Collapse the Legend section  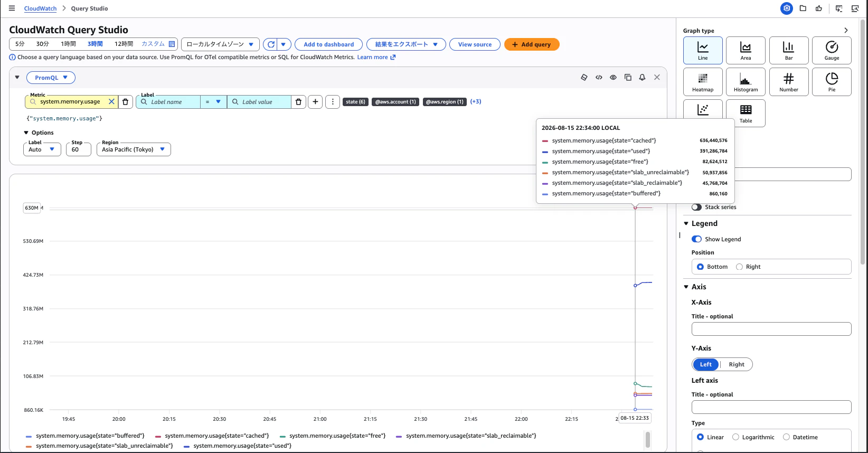click(686, 223)
